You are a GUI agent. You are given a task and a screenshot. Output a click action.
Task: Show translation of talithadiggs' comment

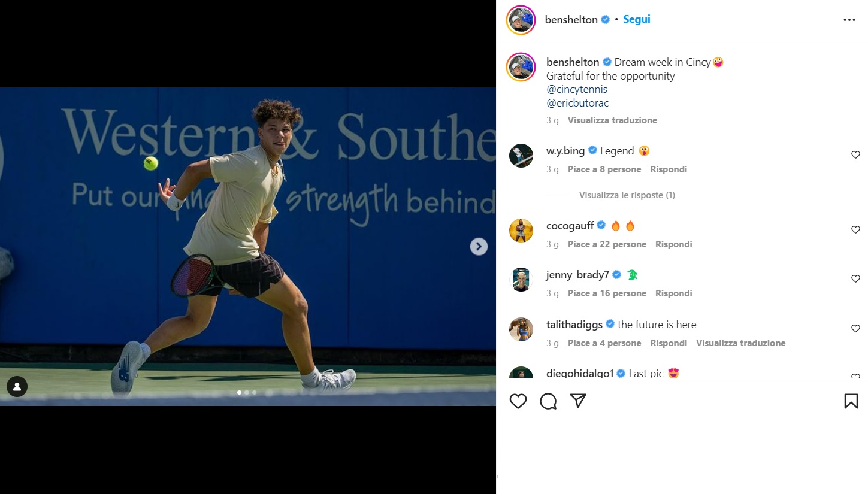(x=740, y=343)
